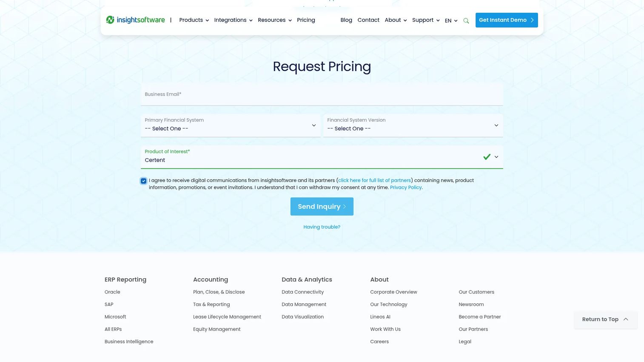Uncheck the digital communications consent checkbox

(144, 181)
